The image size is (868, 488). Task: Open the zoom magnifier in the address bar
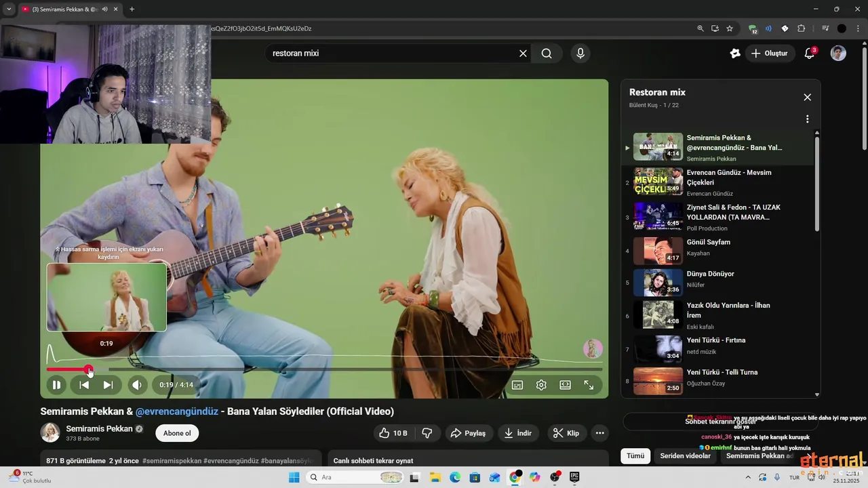(x=701, y=28)
